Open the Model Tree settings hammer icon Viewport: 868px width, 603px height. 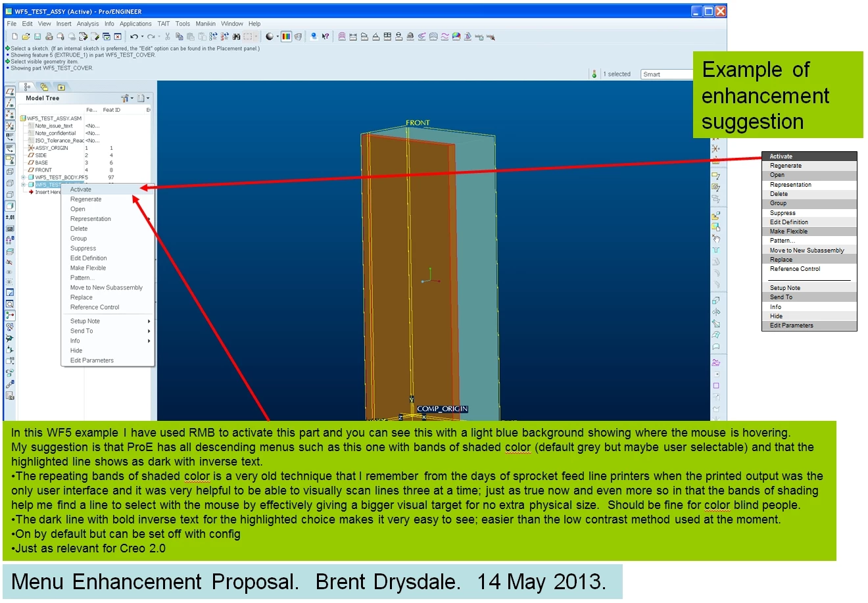[x=125, y=98]
